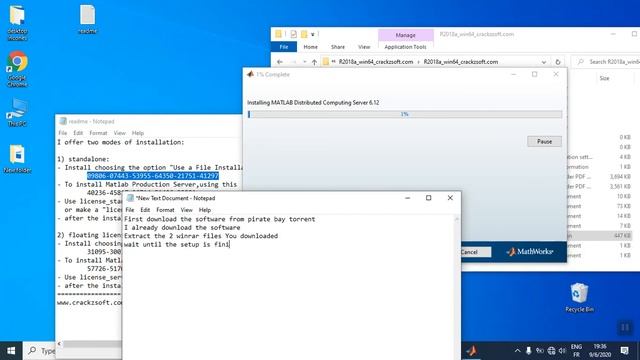Open the notification center icon

624,351
